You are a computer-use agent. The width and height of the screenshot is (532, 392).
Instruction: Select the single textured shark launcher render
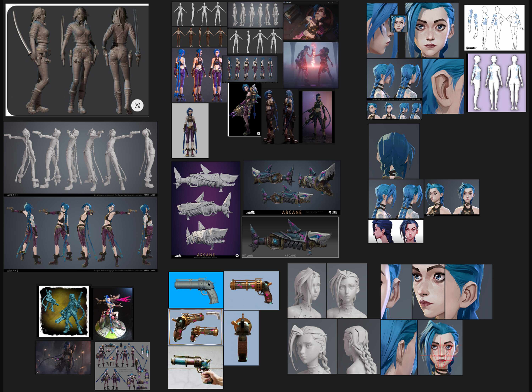290,237
